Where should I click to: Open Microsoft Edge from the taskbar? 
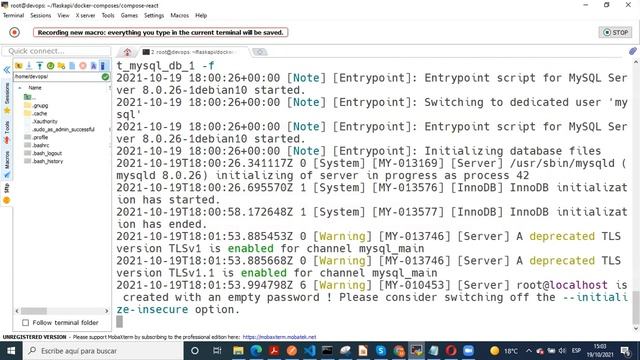point(256,351)
